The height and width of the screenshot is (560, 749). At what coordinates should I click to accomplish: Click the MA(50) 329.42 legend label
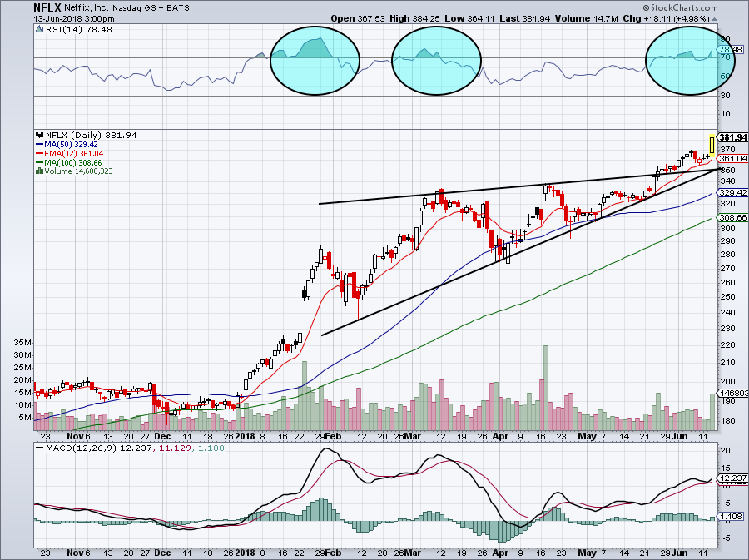[71, 145]
